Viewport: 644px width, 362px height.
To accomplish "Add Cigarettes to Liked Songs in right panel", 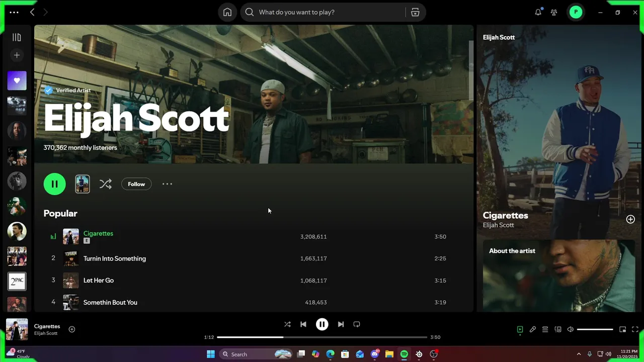I will 630,219.
